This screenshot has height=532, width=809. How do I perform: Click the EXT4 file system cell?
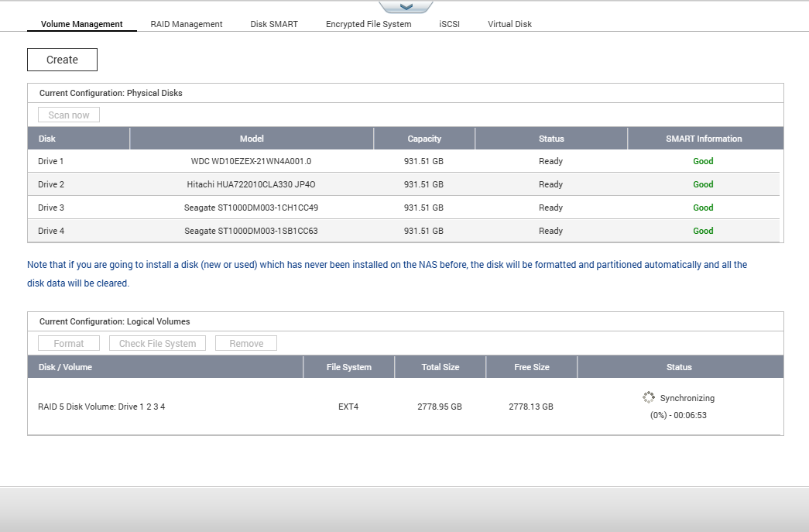(348, 407)
